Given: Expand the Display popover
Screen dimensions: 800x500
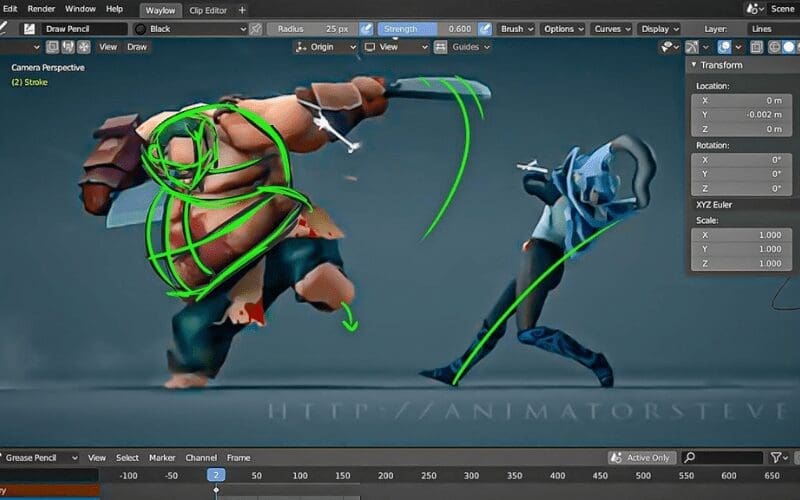Looking at the screenshot, I should click(660, 29).
